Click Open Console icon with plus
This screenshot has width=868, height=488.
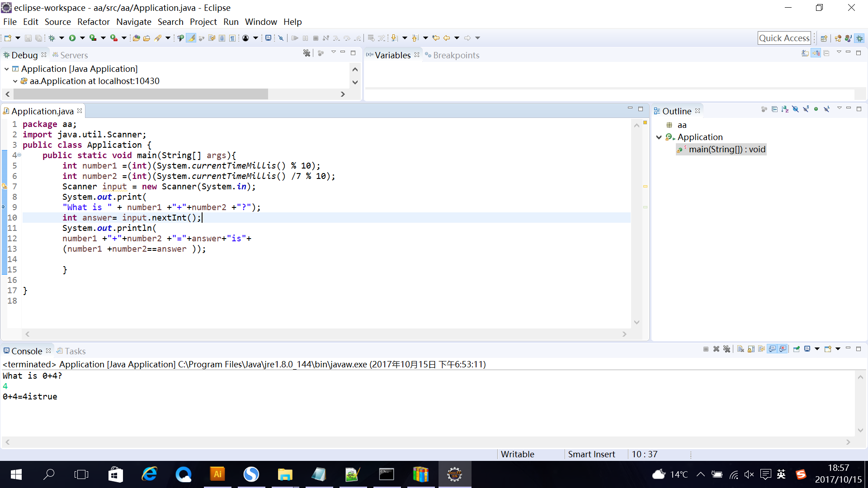(x=828, y=349)
